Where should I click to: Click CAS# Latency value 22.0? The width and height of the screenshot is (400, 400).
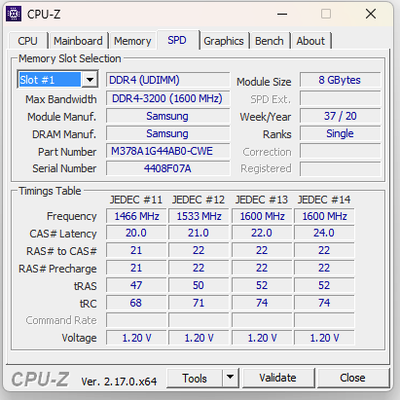point(262,233)
